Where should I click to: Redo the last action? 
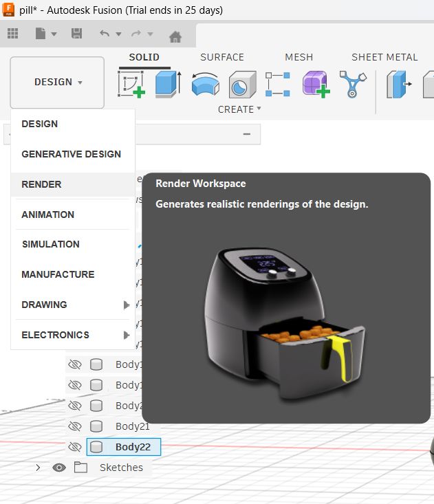click(x=136, y=34)
